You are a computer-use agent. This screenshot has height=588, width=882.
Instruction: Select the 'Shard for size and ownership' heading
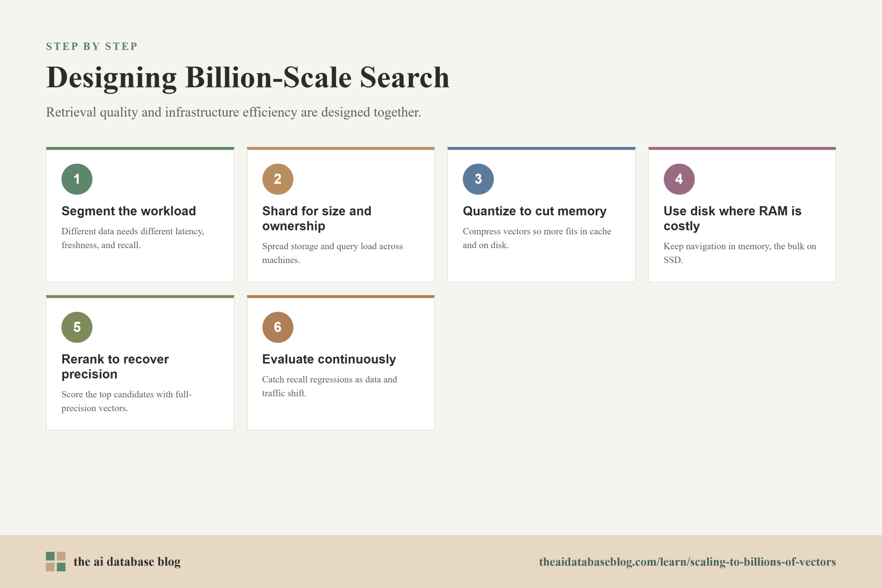tap(317, 218)
